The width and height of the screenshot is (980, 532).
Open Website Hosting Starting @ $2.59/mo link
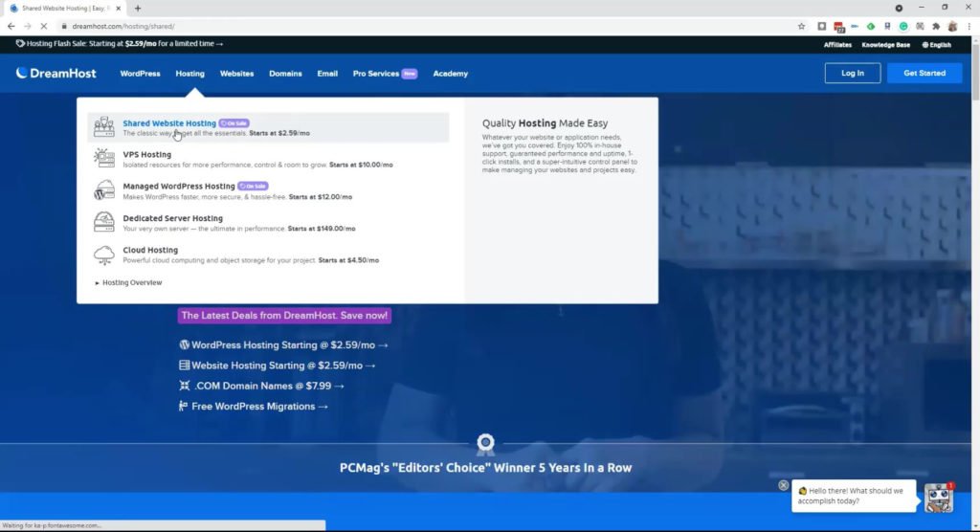click(x=278, y=366)
